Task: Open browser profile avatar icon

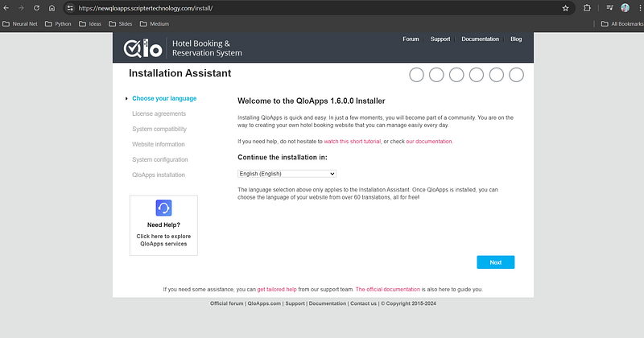Action: [x=625, y=8]
